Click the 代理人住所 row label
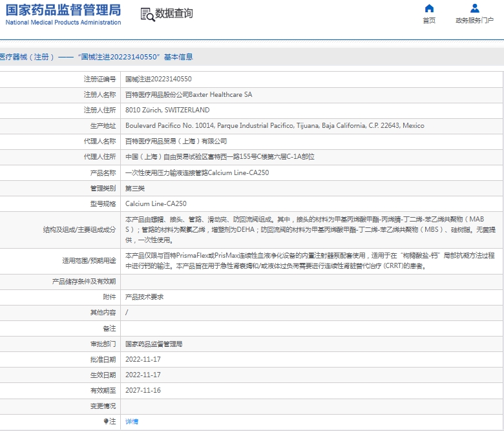 (x=100, y=157)
